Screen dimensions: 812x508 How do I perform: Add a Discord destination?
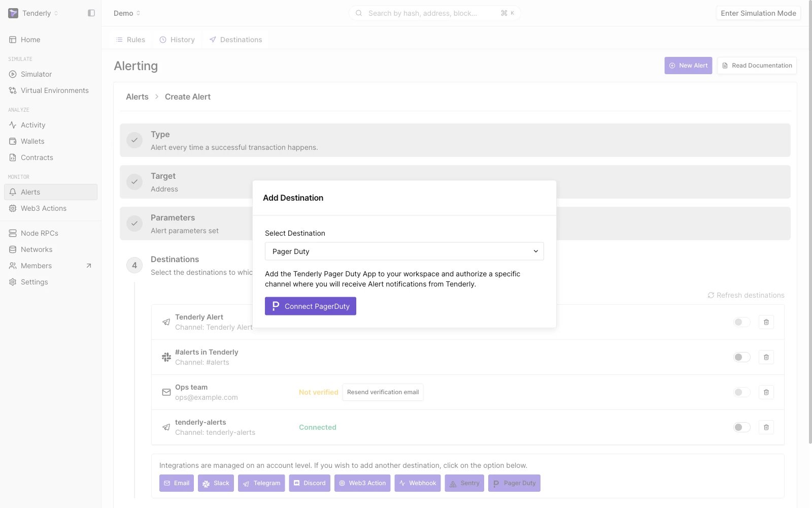click(x=310, y=483)
